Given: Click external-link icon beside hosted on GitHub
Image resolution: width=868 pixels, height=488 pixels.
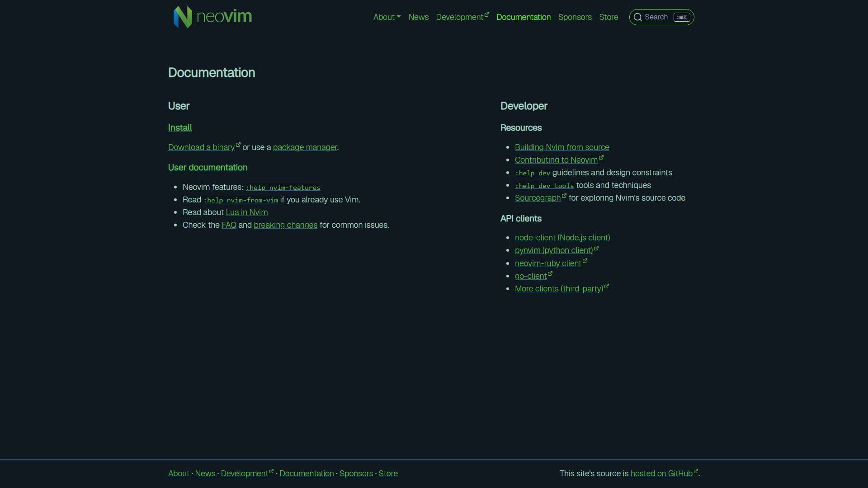Looking at the screenshot, I should (696, 471).
